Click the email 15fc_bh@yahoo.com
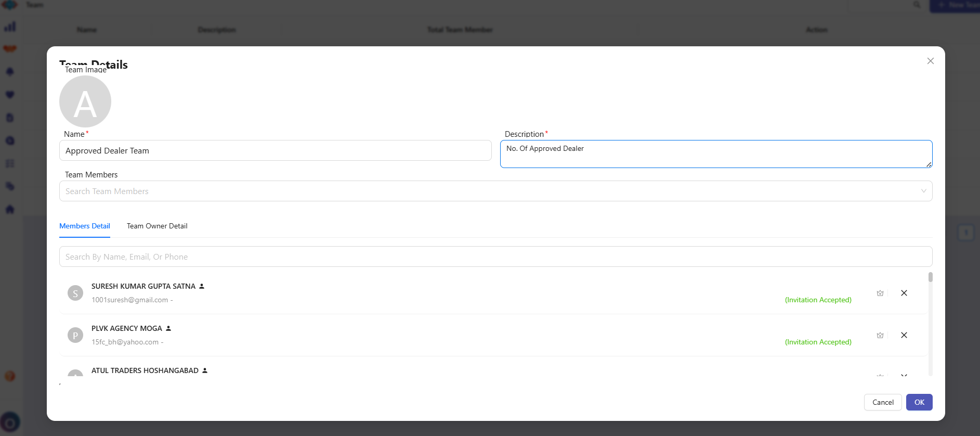The width and height of the screenshot is (980, 436). pos(125,342)
